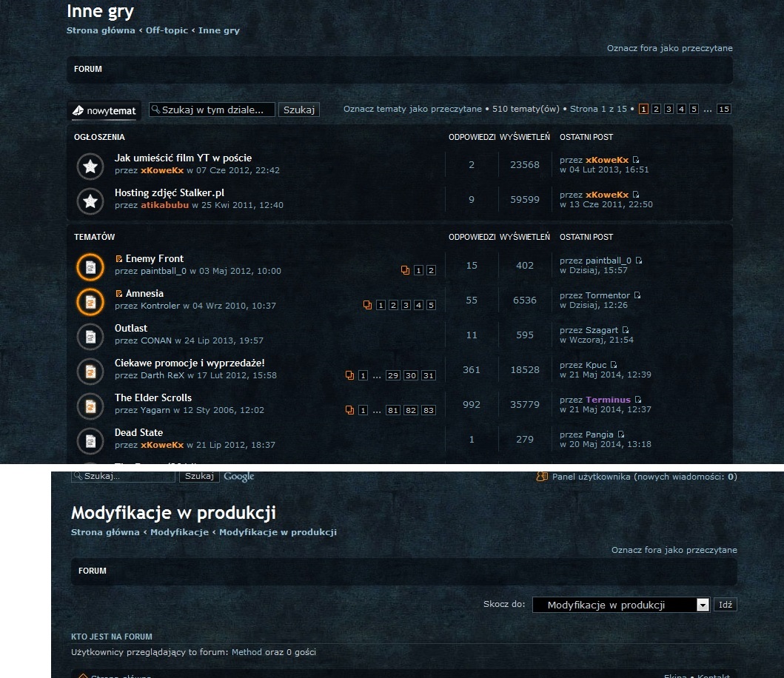Click the pages icon in the Enemy Front row

tap(405, 270)
